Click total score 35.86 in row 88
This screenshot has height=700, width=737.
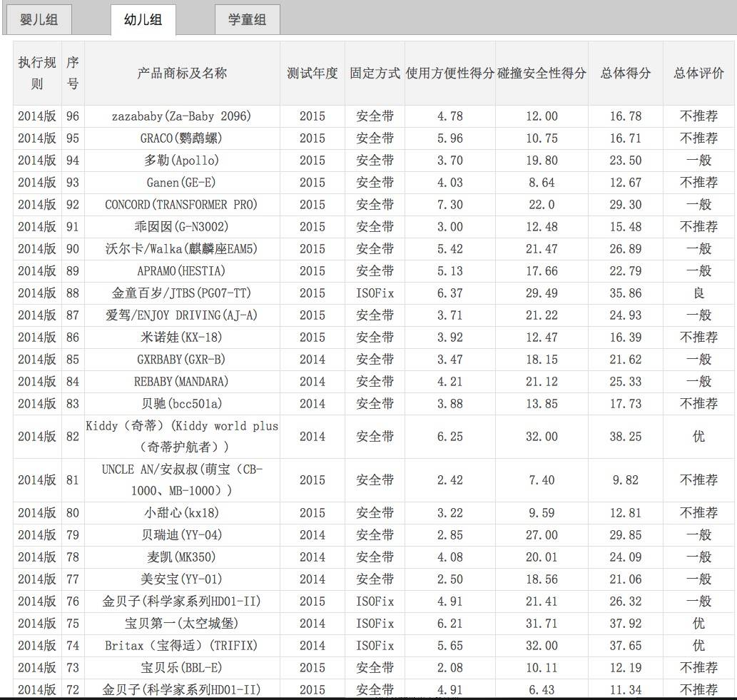tap(625, 293)
